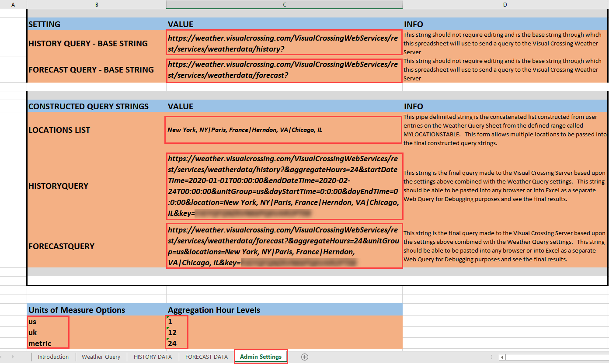Select the history query base string cell
This screenshot has height=364, width=609.
tap(284, 43)
